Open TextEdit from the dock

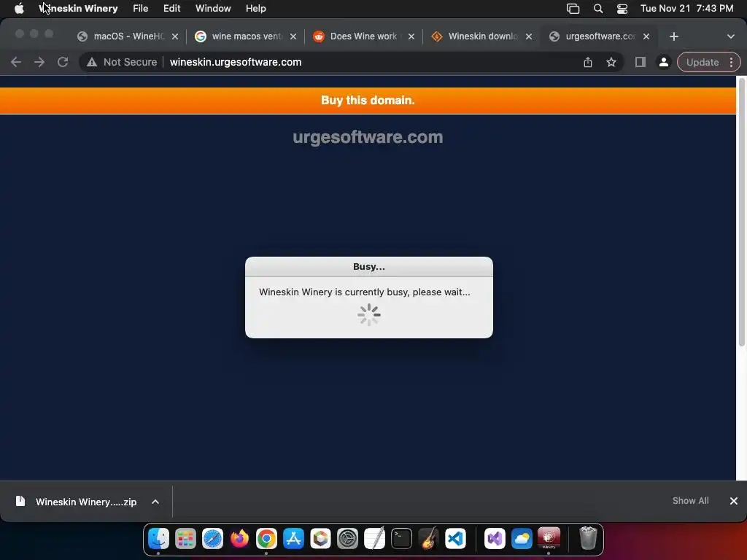click(x=374, y=539)
